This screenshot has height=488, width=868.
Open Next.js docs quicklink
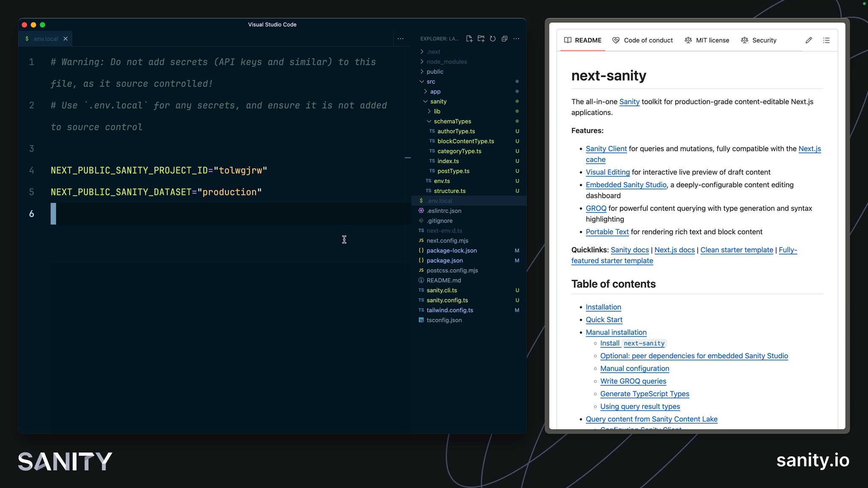pos(674,250)
